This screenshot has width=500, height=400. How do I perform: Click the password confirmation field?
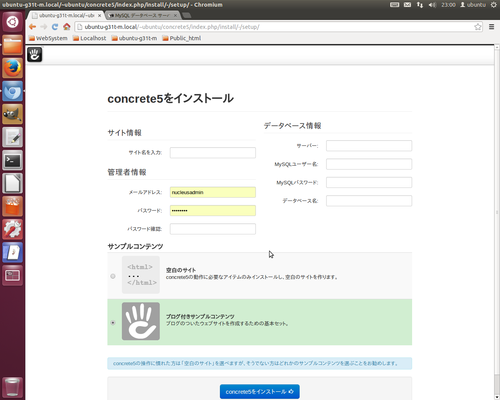tap(213, 229)
